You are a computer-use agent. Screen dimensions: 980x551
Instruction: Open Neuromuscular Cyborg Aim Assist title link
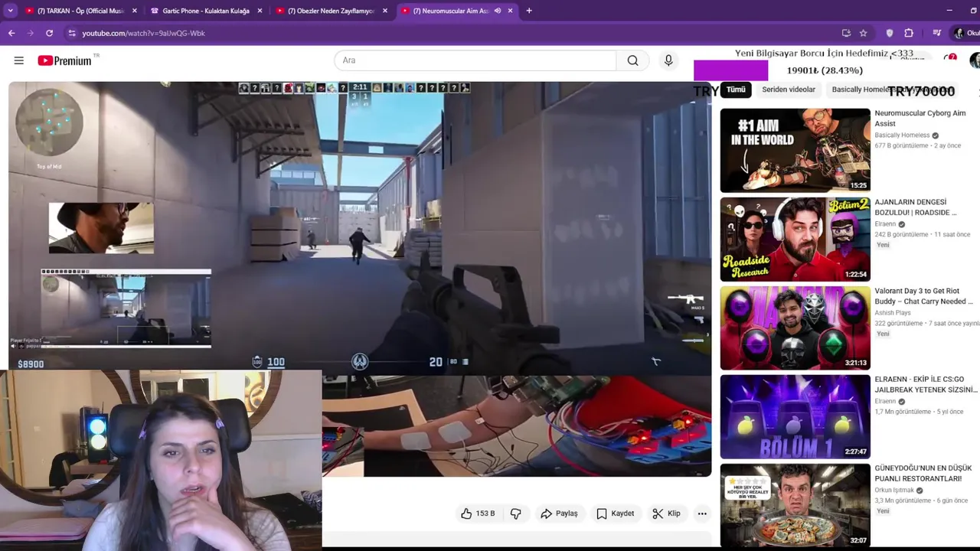pos(920,118)
